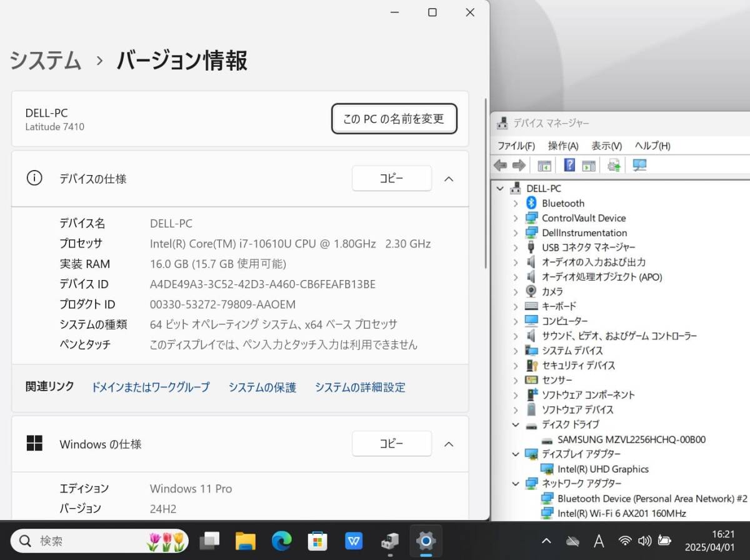Click コピー button for デバイスの仕様
The width and height of the screenshot is (750, 560).
tap(392, 178)
